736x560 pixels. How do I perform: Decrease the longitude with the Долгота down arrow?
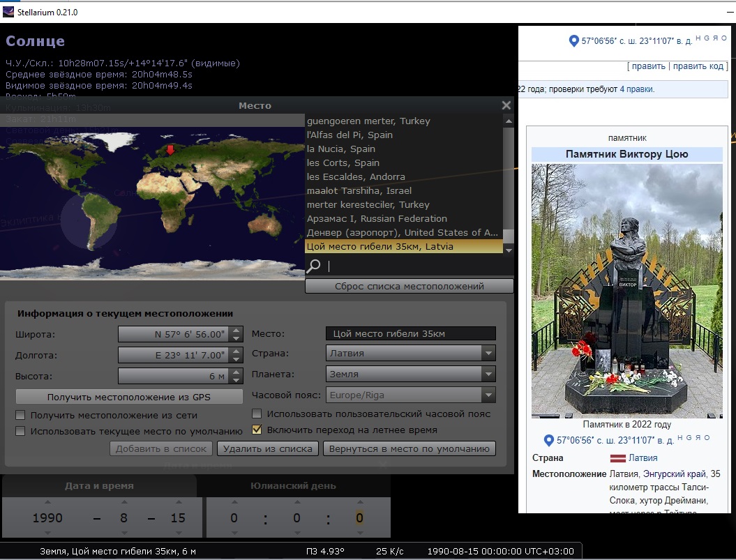[236, 359]
